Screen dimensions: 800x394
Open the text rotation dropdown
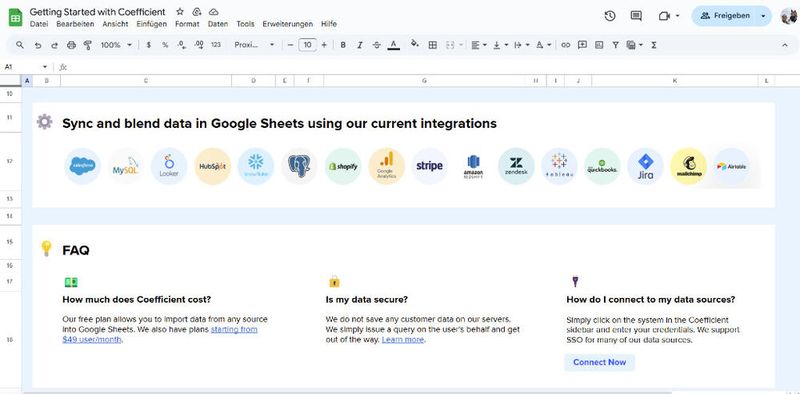pyautogui.click(x=543, y=45)
